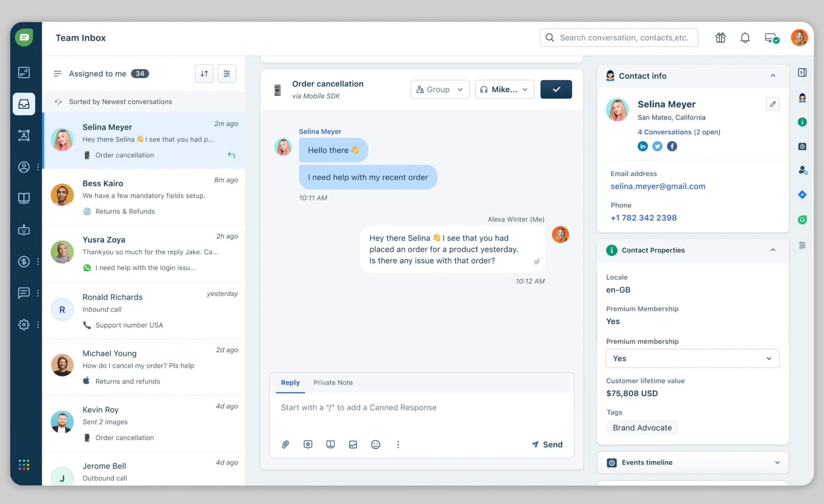Image resolution: width=824 pixels, height=504 pixels.
Task: Insert a knowledge base article using the book icon
Action: tap(330, 444)
